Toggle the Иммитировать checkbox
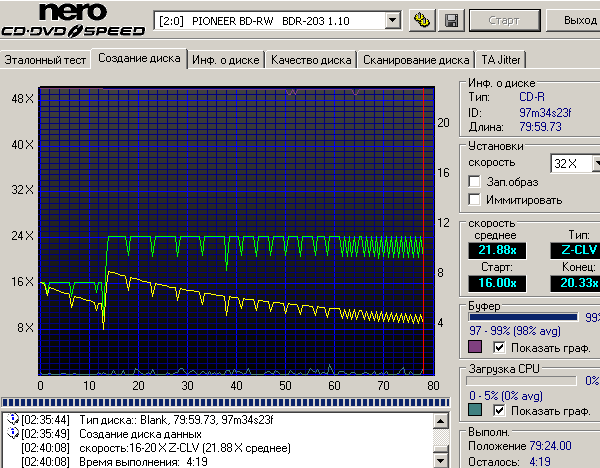This screenshot has height=468, width=600. tap(475, 200)
